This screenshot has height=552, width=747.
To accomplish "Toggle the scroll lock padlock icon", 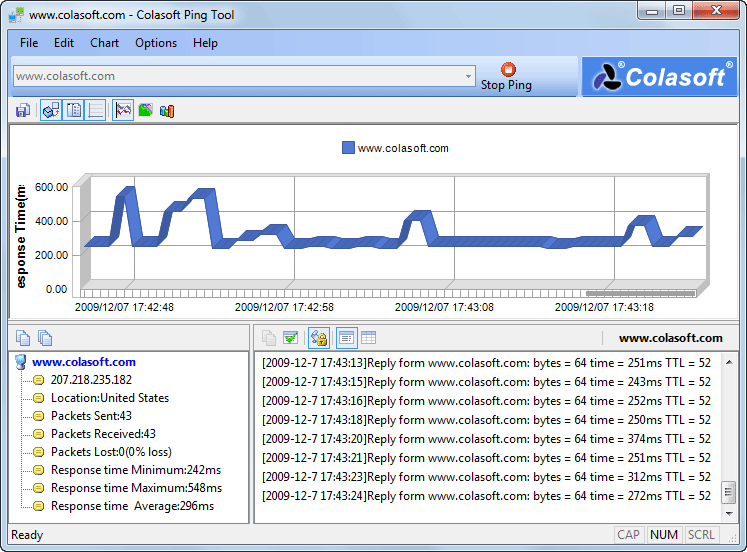I will [x=319, y=338].
